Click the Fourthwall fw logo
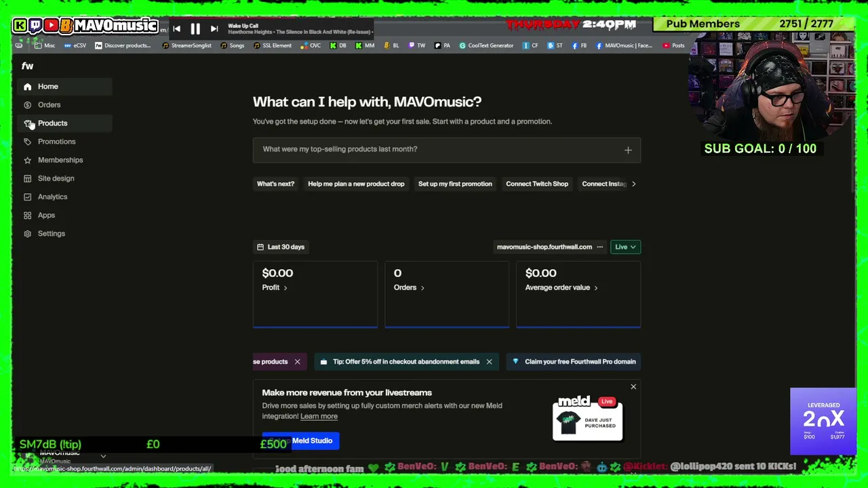 [27, 66]
